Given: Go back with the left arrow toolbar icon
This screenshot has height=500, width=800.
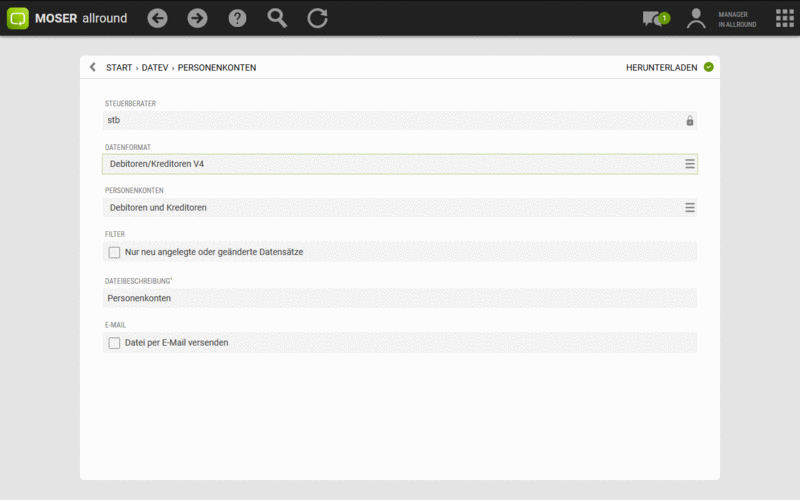Looking at the screenshot, I should (x=157, y=18).
